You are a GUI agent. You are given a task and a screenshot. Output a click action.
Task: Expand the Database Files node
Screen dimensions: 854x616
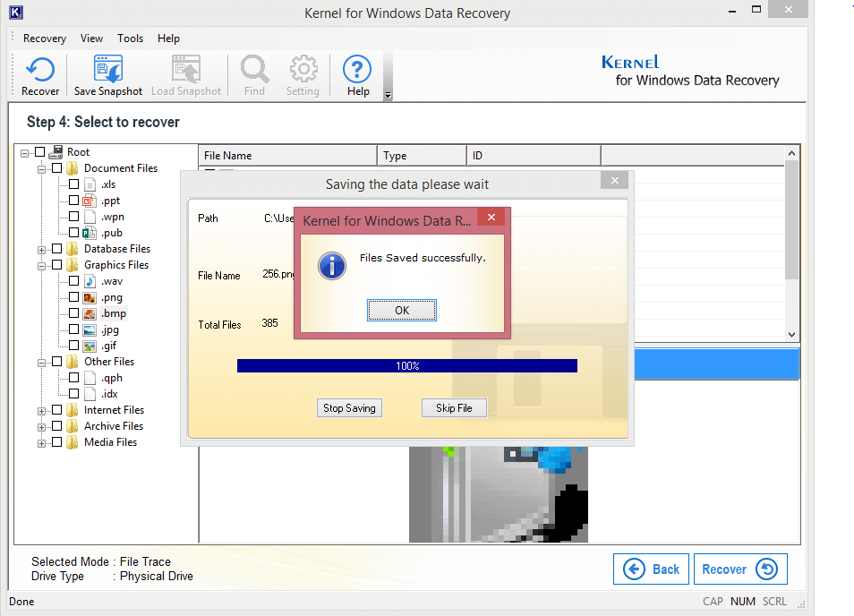coord(41,250)
